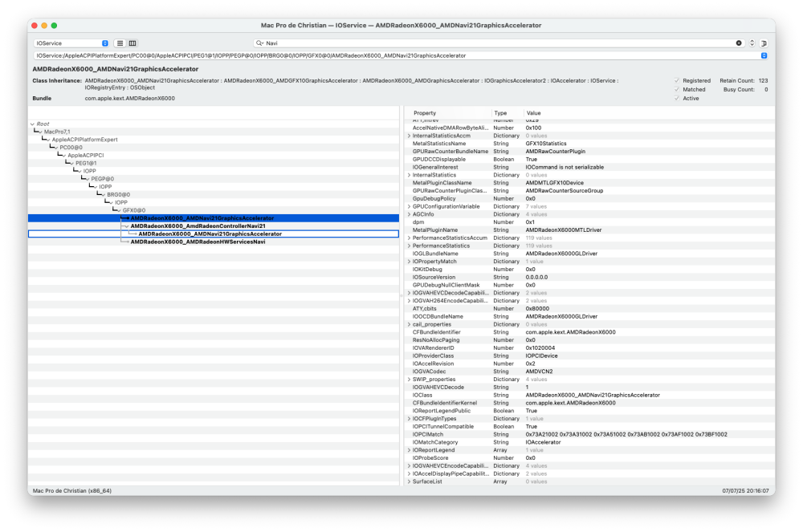The width and height of the screenshot is (803, 532).
Task: Select the IOGVACodec AMDVCN2 row
Action: coord(589,372)
